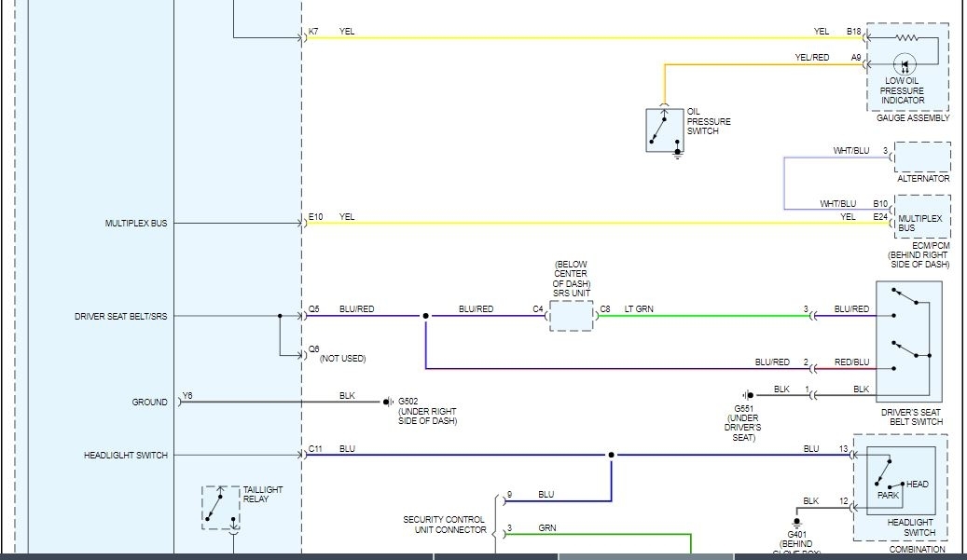
Task: Click the C11 pin label
Action: point(315,449)
